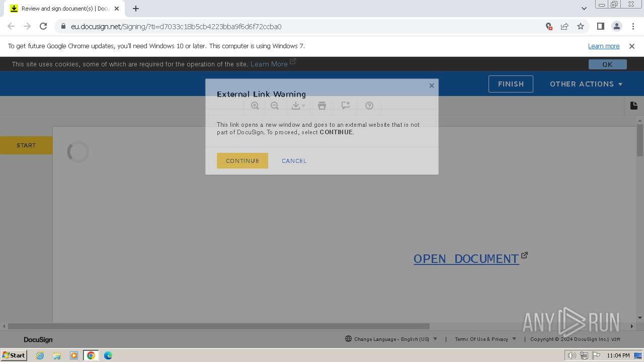Image resolution: width=644 pixels, height=362 pixels.
Task: Click the download document icon
Action: (298, 106)
